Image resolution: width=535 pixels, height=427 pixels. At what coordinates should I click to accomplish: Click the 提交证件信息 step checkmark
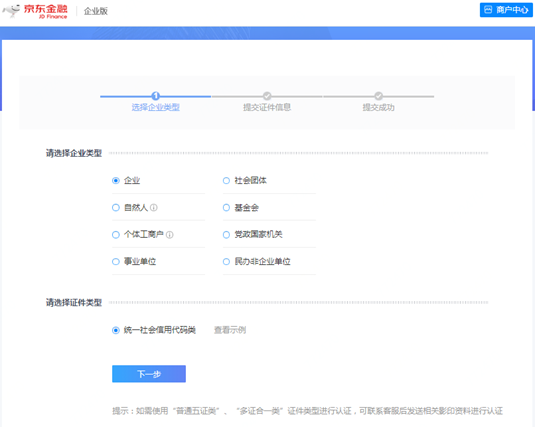(x=267, y=96)
